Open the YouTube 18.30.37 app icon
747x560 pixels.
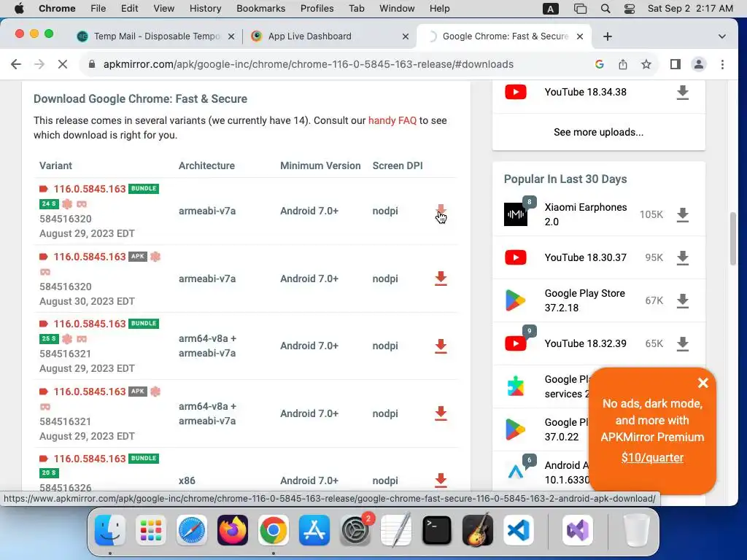pos(516,257)
